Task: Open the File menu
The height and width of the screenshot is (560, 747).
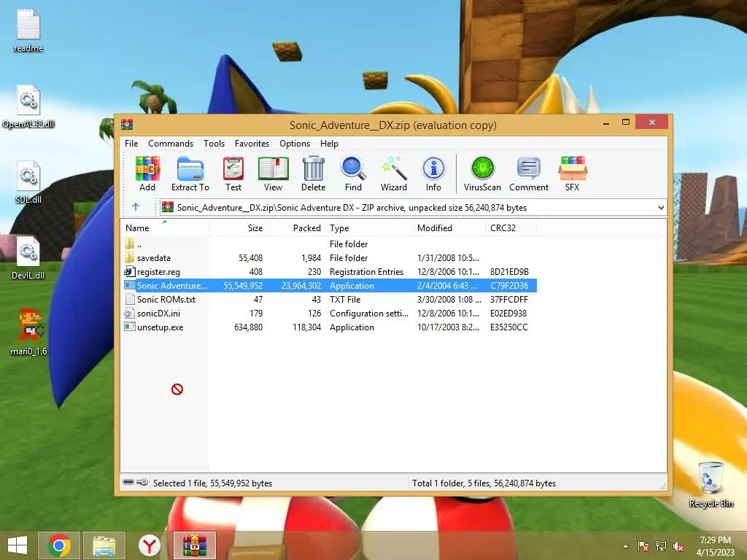Action: pos(131,144)
